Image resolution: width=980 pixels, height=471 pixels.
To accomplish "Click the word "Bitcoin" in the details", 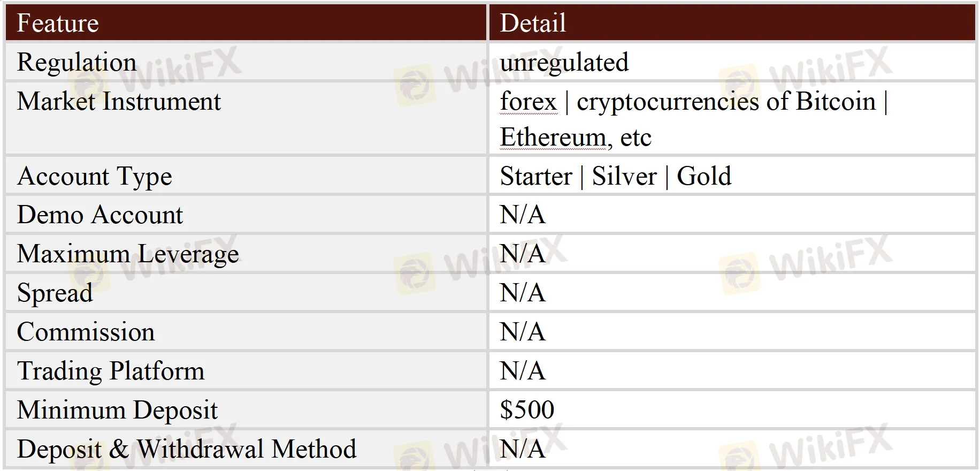I will coord(835,101).
